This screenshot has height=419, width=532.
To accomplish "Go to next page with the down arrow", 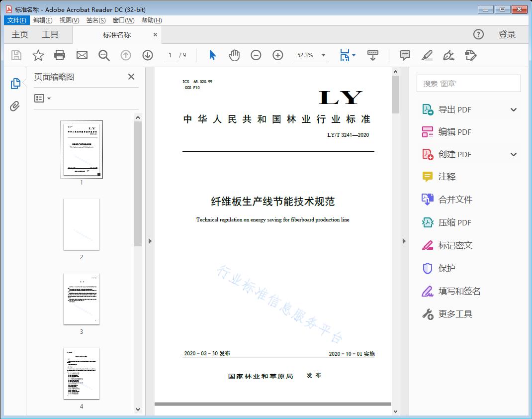I will tap(148, 55).
